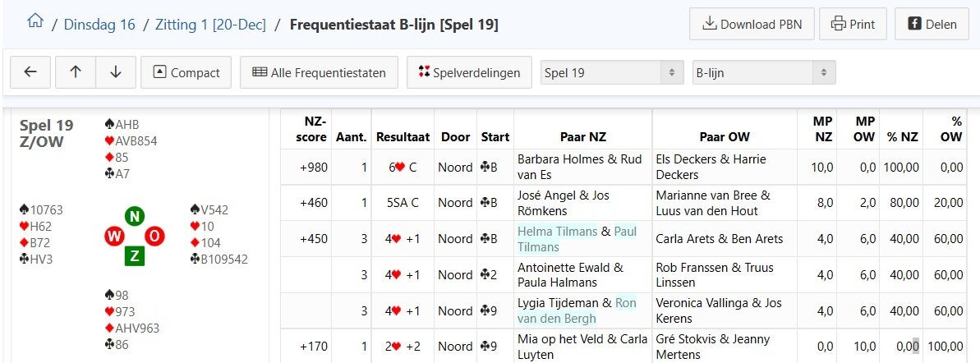Open Helma Tilmans player link

coord(558,232)
